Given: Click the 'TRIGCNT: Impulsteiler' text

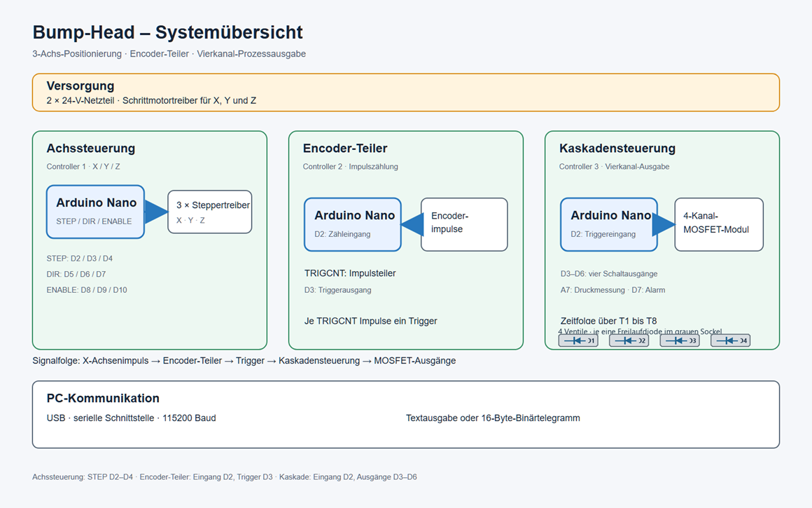Looking at the screenshot, I should pos(350,273).
